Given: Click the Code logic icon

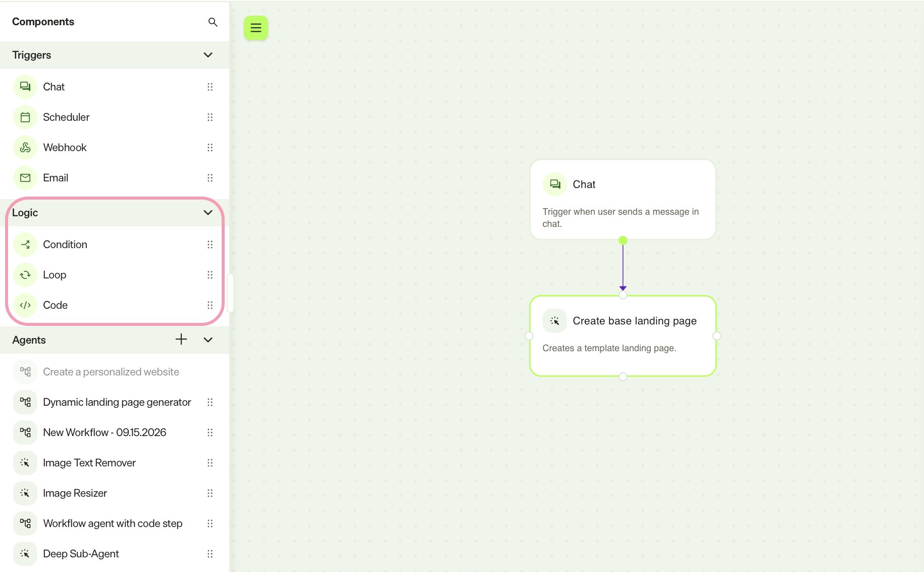Looking at the screenshot, I should coord(25,305).
